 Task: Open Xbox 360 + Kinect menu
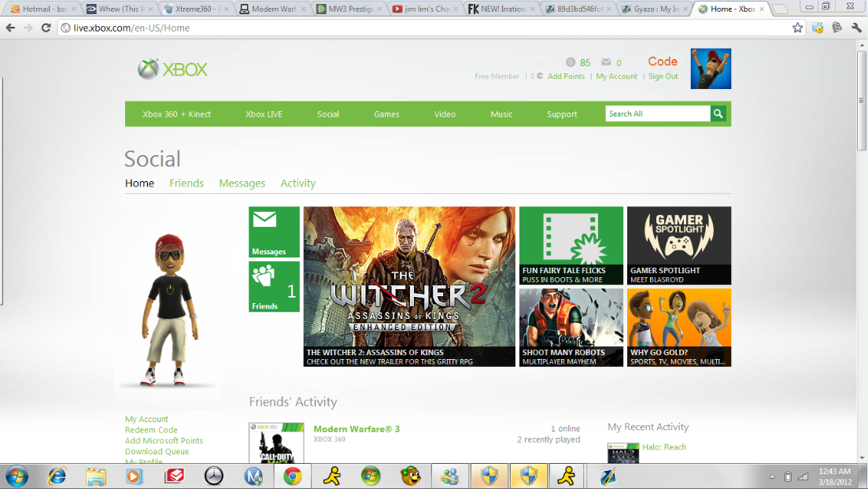pos(176,114)
